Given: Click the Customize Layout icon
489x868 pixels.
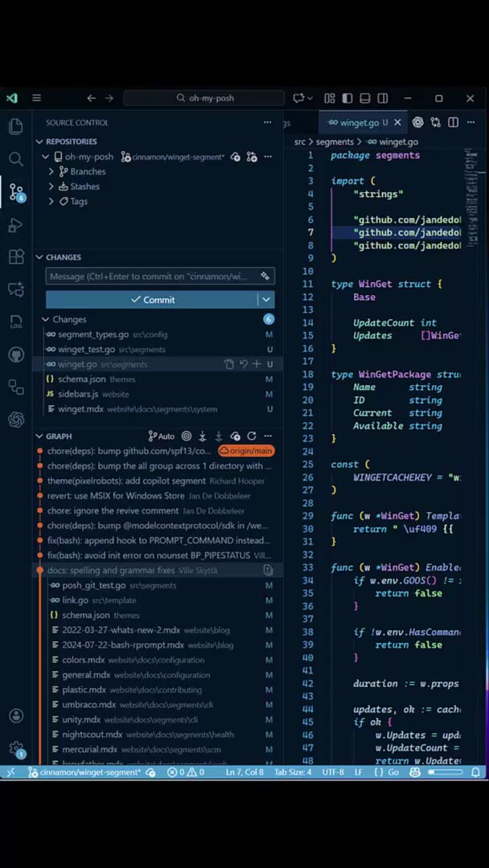Looking at the screenshot, I should [330, 98].
